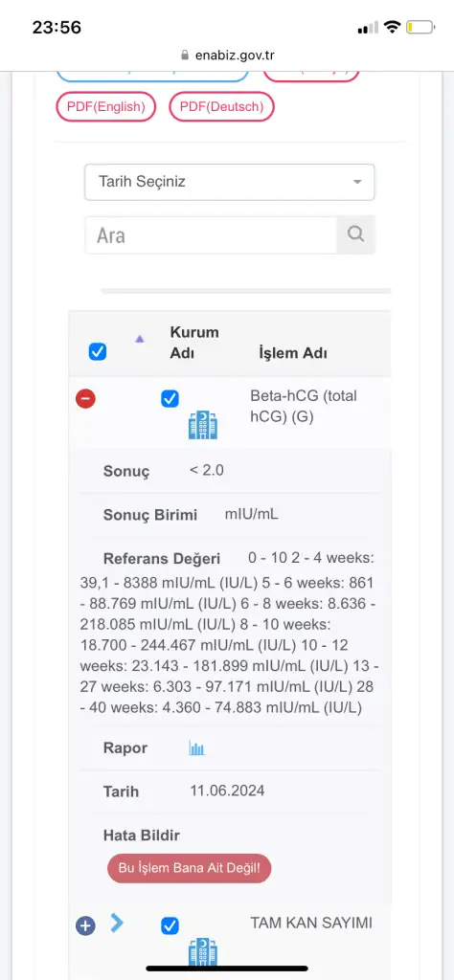This screenshot has height=980, width=454.
Task: Uncheck the TAM KAN SAYIMI checkbox
Action: coord(170,925)
